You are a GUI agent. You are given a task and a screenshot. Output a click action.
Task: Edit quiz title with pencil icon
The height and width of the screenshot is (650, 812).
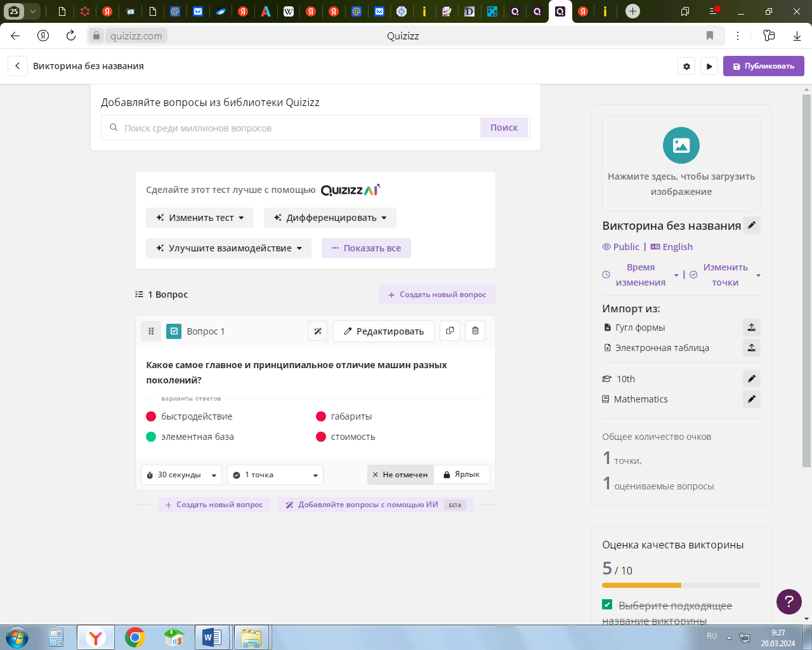pyautogui.click(x=752, y=225)
